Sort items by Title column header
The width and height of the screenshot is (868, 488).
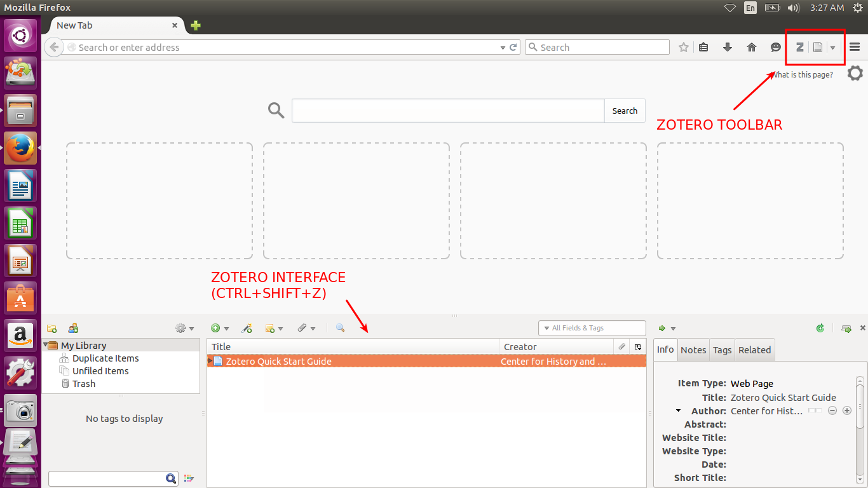click(x=353, y=346)
